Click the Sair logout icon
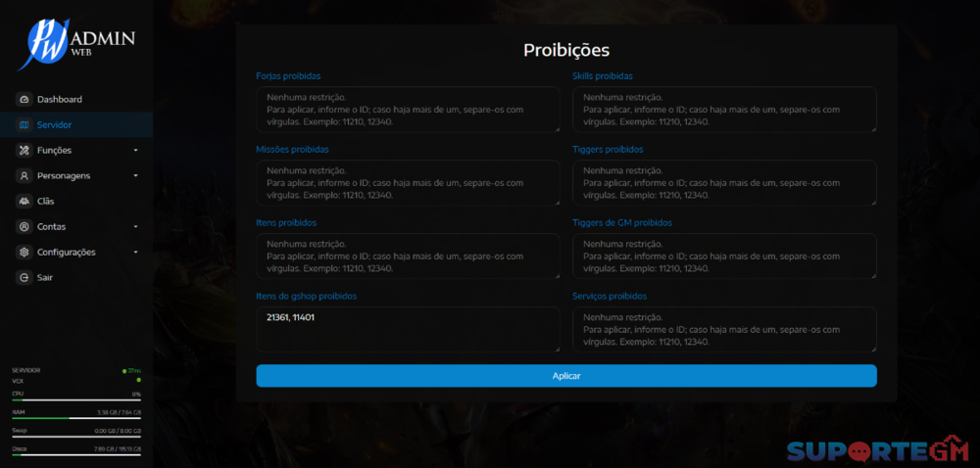Image resolution: width=980 pixels, height=468 pixels. [x=24, y=278]
